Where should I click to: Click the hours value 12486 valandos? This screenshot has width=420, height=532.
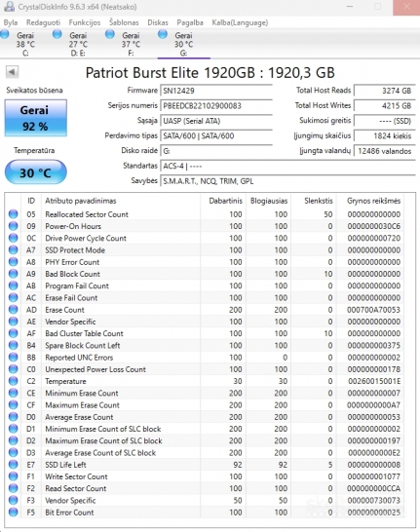click(384, 151)
